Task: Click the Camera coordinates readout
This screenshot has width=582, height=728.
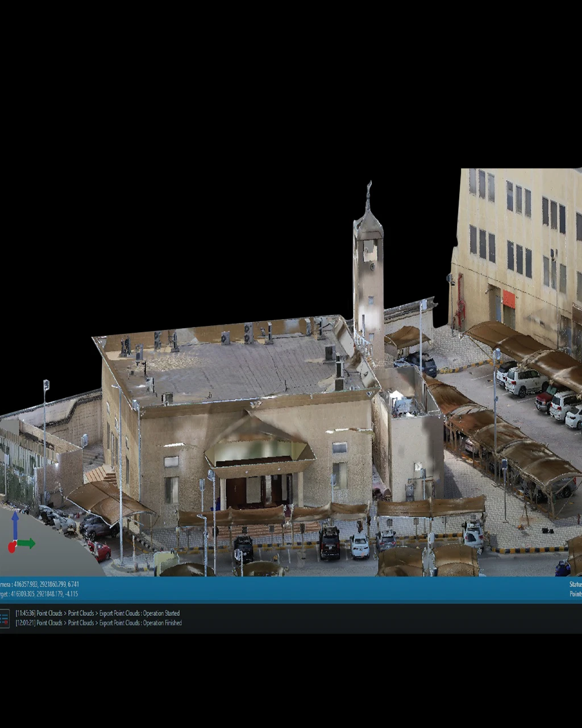Action: pos(39,584)
